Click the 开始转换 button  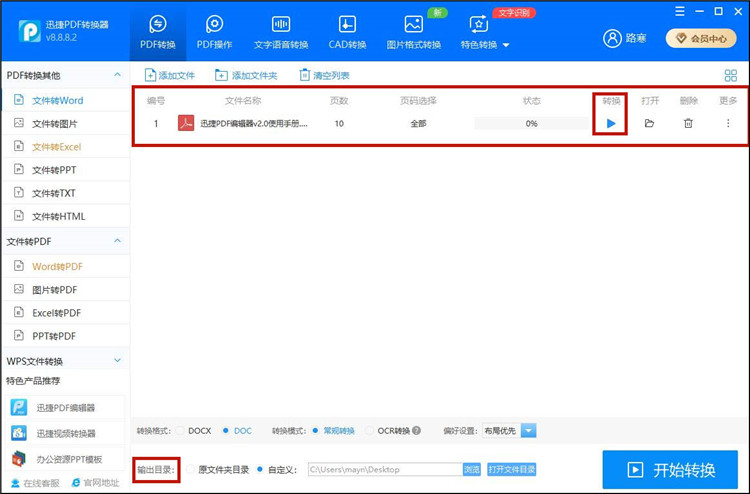tap(670, 470)
